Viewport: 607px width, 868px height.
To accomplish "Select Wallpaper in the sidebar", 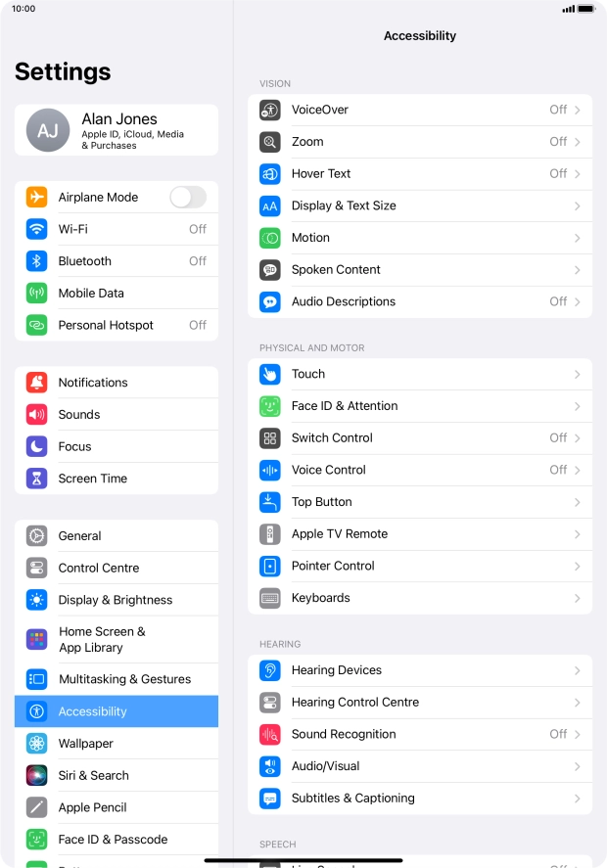I will [117, 744].
